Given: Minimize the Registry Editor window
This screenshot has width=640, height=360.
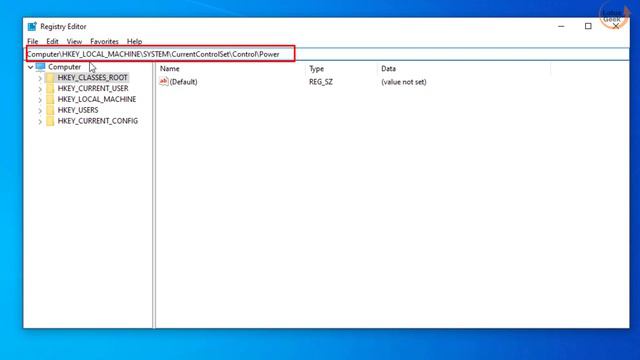Looking at the screenshot, I should [x=561, y=26].
